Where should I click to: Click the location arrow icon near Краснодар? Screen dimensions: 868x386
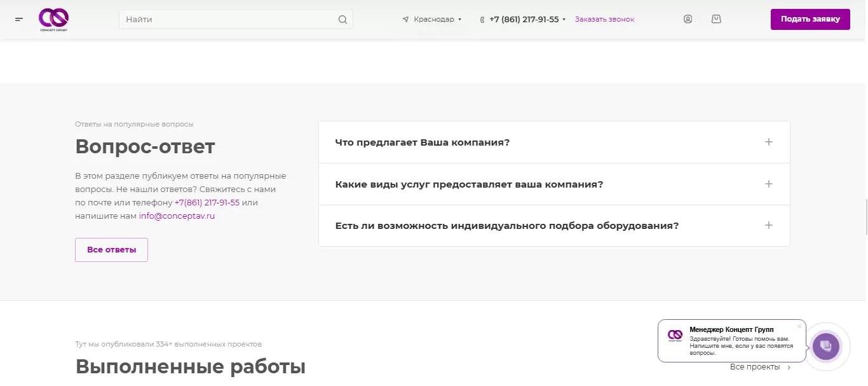point(405,20)
